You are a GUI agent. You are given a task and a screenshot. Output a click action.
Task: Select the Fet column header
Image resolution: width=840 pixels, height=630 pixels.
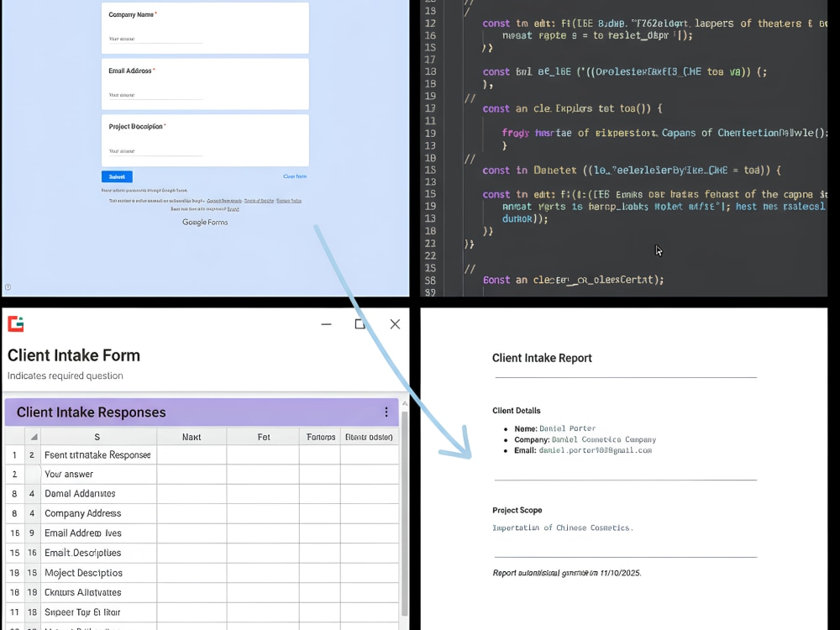coord(264,437)
